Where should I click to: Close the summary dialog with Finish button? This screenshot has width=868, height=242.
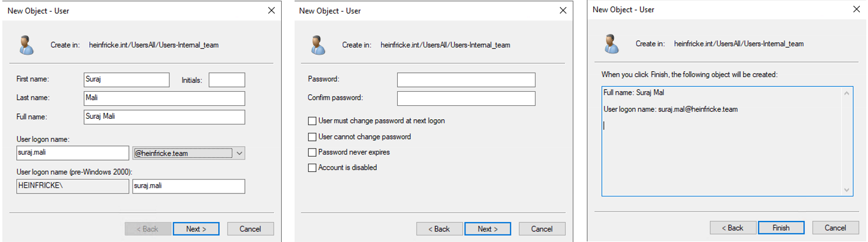[855, 9]
